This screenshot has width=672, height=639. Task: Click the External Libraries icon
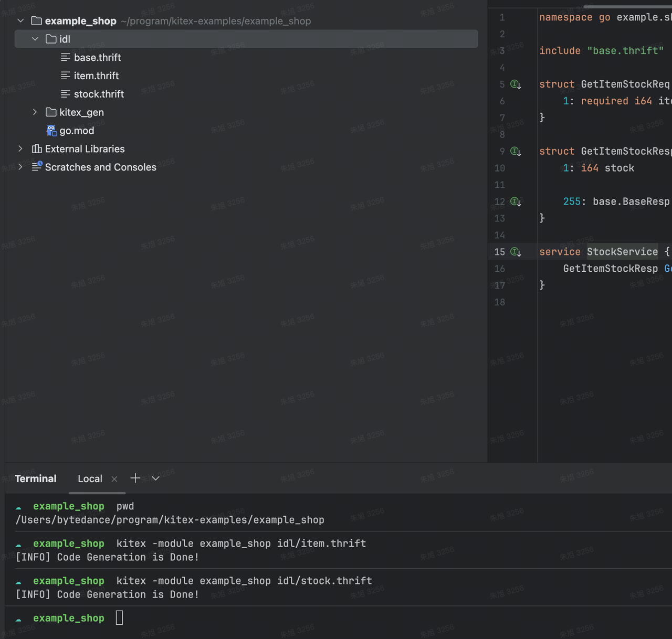37,149
